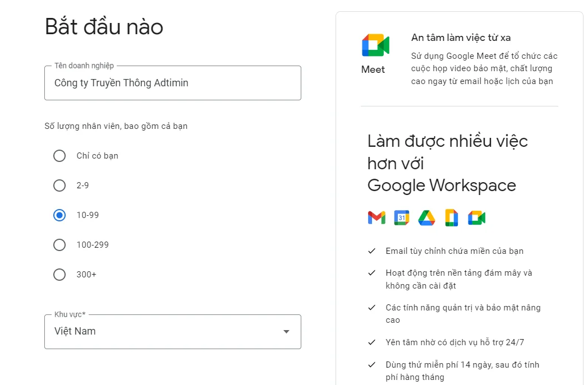Click the Google Calendar icon

[x=402, y=217]
